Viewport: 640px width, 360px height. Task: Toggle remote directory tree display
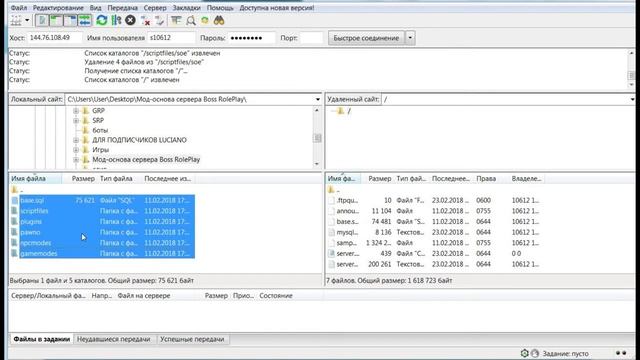coord(70,20)
